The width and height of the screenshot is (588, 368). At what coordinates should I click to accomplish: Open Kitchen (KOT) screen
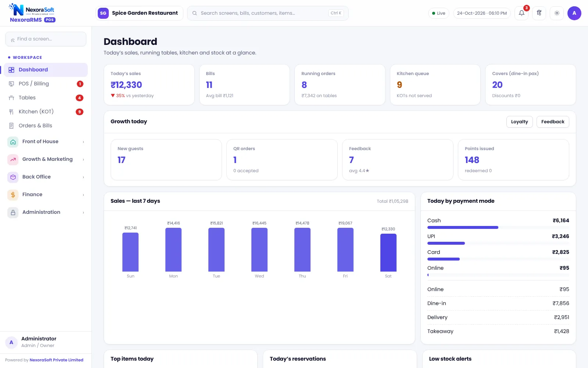click(x=46, y=112)
